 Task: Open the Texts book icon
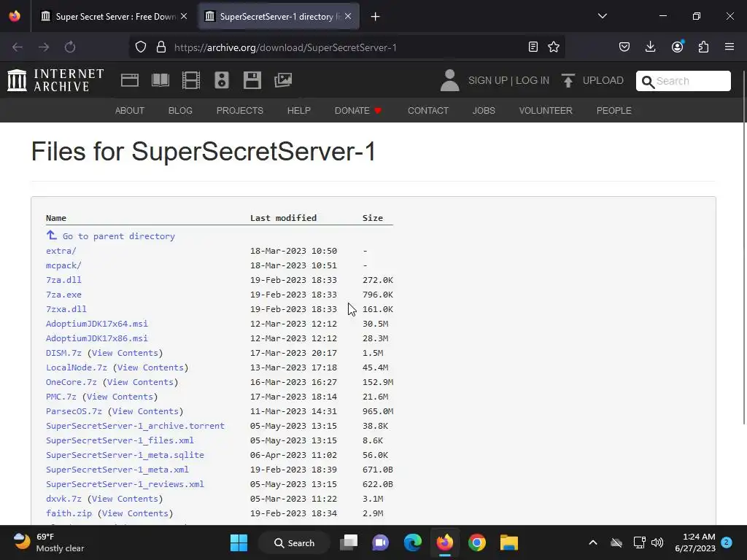pyautogui.click(x=160, y=80)
